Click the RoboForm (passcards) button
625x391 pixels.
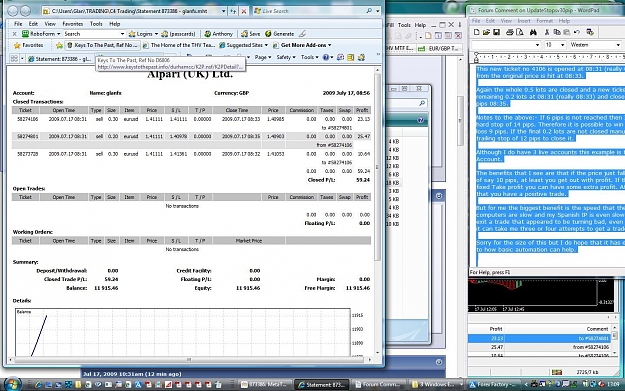tap(178, 34)
